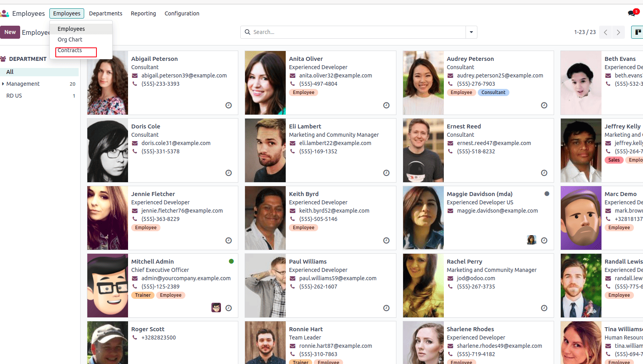The height and width of the screenshot is (364, 643).
Task: Switch to Kanban view icon
Action: (637, 32)
